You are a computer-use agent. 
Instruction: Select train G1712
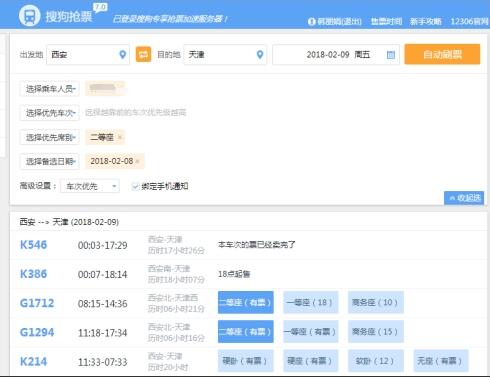(37, 303)
